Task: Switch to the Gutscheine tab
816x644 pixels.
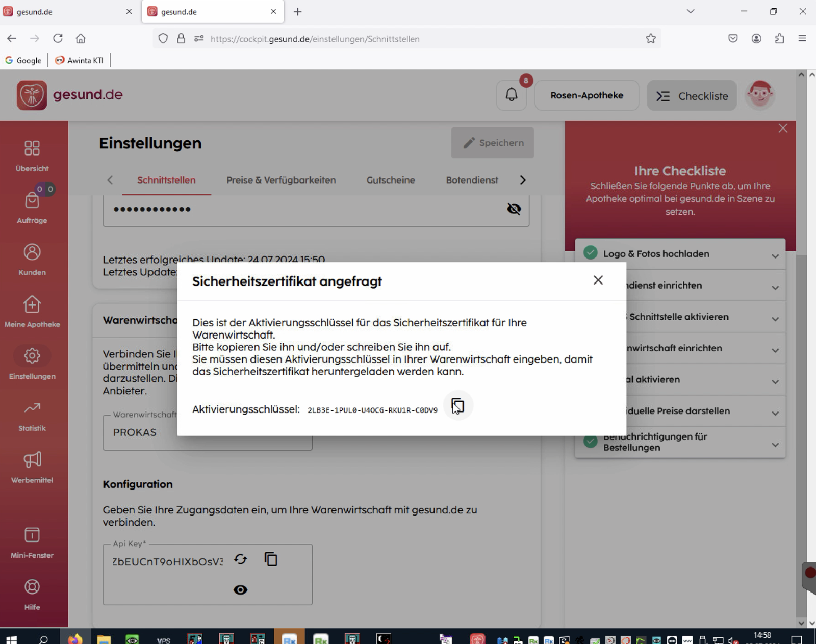Action: click(391, 180)
